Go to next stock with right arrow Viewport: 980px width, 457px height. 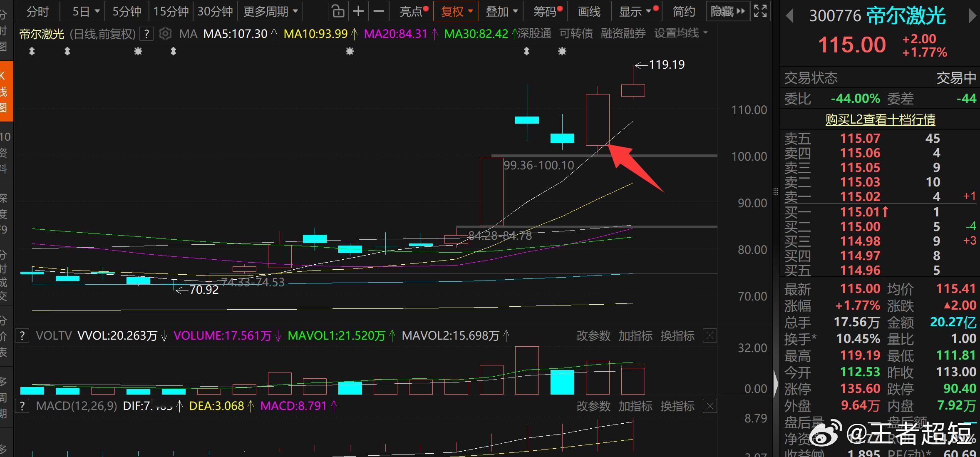(972, 16)
